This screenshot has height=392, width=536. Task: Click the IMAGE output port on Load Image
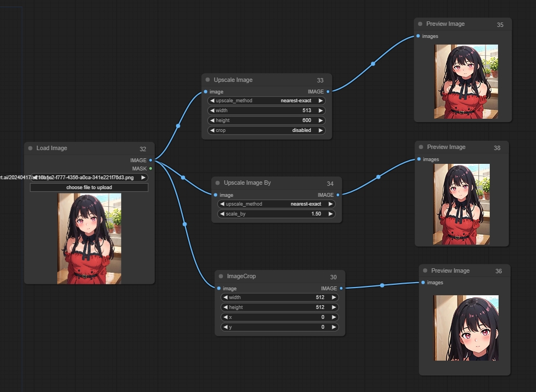(151, 160)
